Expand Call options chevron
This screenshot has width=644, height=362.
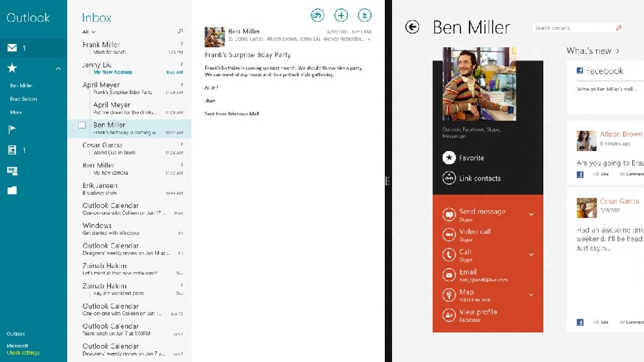tap(532, 254)
